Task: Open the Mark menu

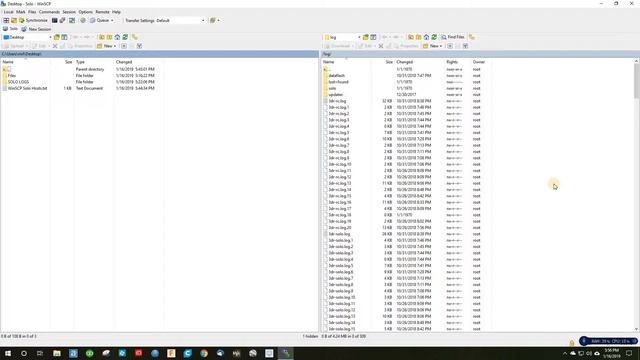Action: pyautogui.click(x=20, y=12)
